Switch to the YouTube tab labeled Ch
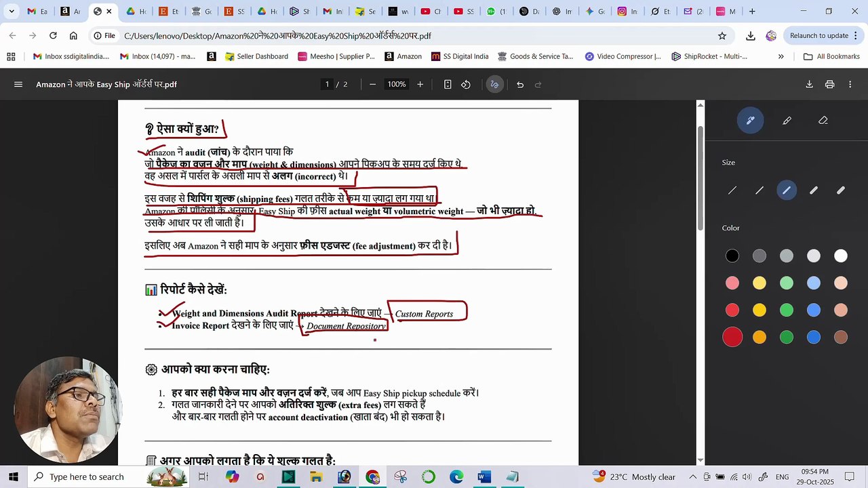868x488 pixels. coord(431,12)
